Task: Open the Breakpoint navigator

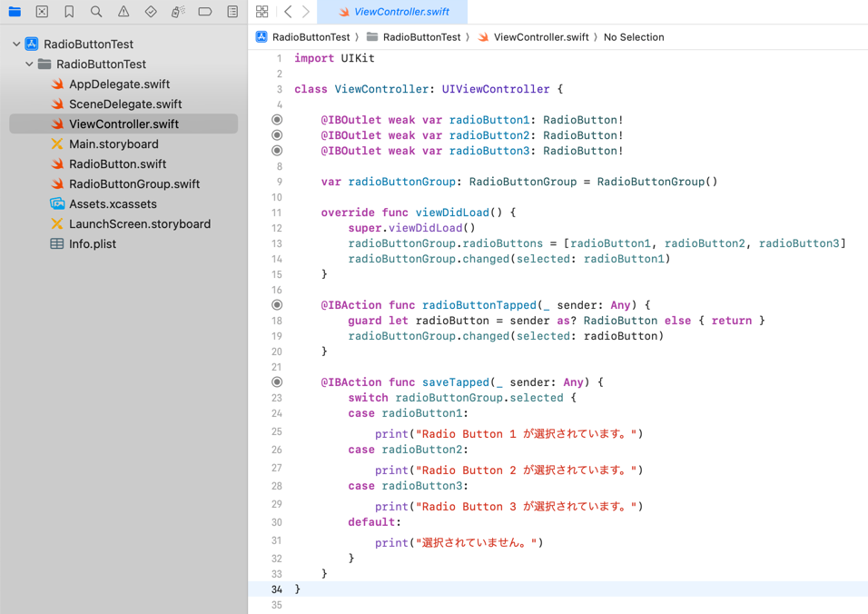Action: pos(205,12)
